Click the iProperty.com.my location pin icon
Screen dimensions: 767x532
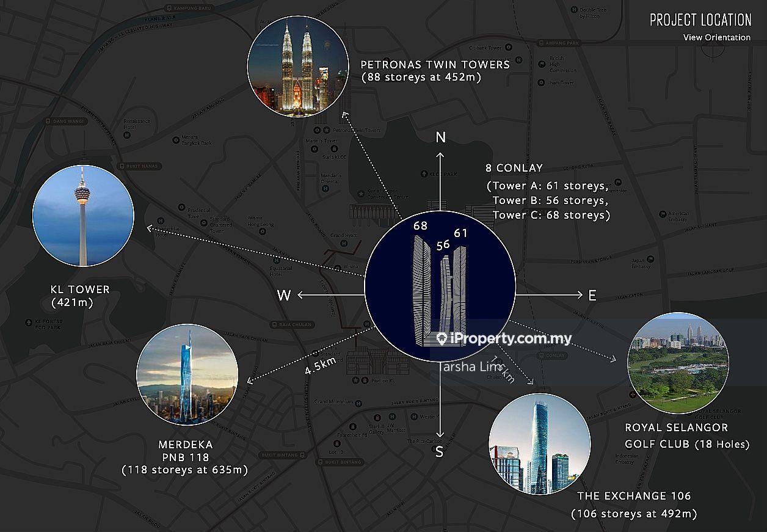(442, 339)
